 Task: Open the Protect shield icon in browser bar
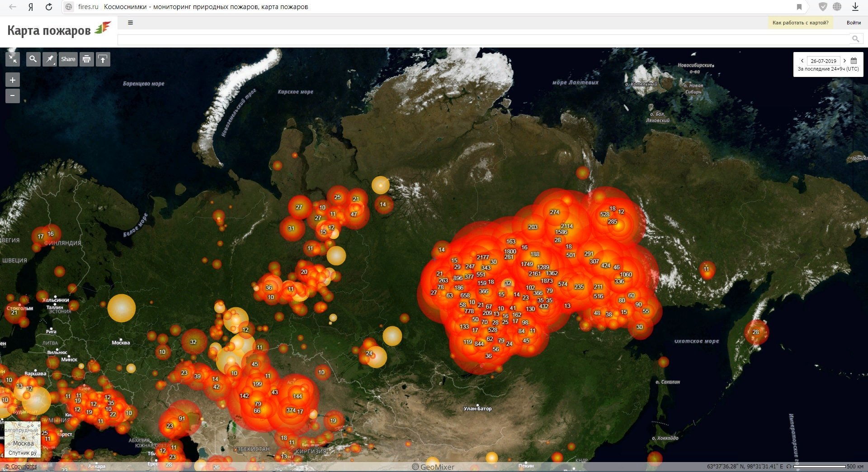pyautogui.click(x=823, y=7)
